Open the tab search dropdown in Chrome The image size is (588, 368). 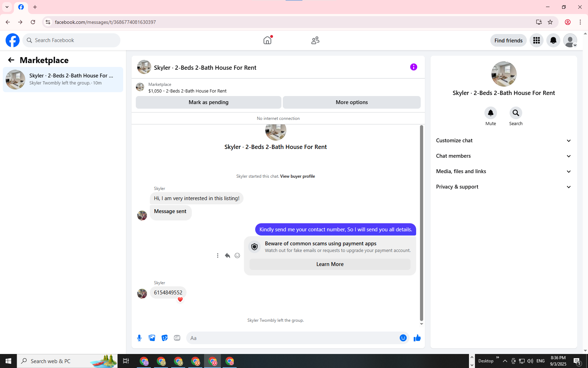pyautogui.click(x=7, y=7)
